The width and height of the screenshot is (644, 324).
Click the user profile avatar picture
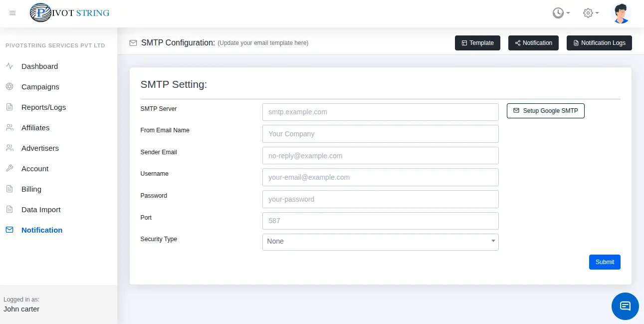[621, 13]
